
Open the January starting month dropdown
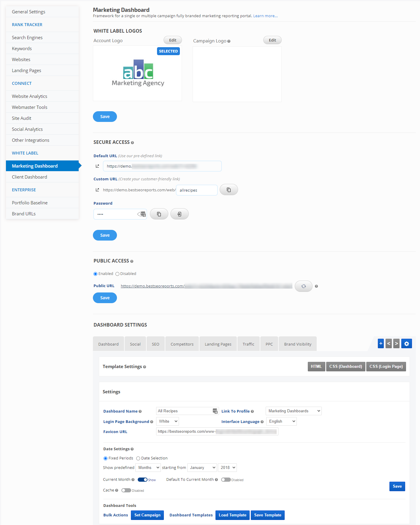coord(202,468)
